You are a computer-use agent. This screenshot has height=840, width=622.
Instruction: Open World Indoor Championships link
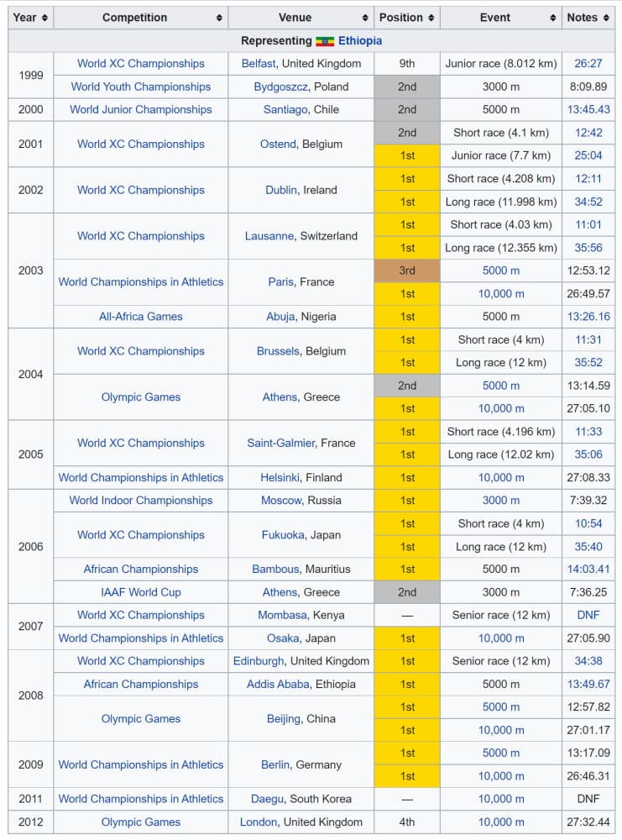(x=141, y=501)
